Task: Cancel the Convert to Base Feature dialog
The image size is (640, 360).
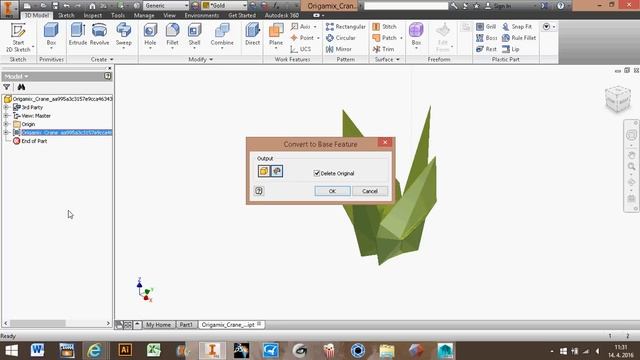Action: click(370, 191)
